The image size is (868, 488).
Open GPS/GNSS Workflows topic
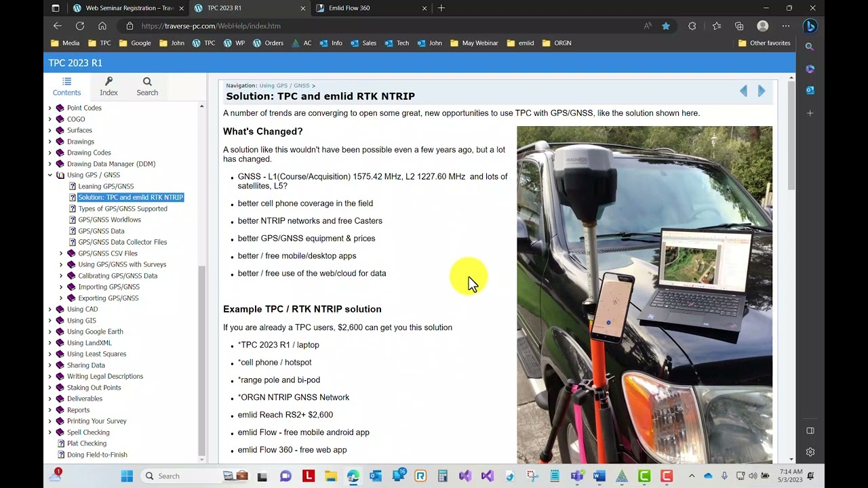point(109,220)
